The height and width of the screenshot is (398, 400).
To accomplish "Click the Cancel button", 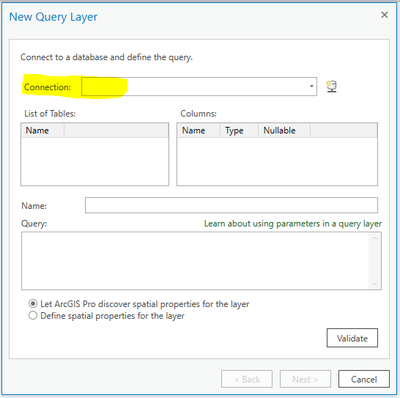I will pos(364,379).
